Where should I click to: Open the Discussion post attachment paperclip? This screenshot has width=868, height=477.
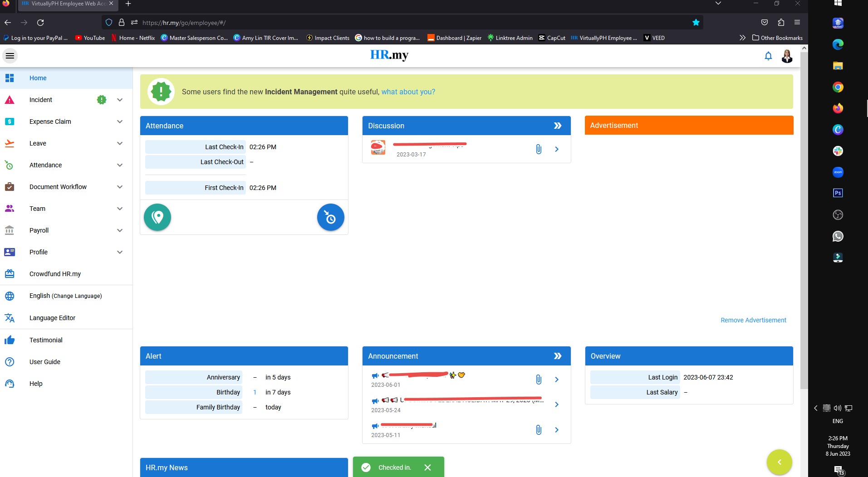click(539, 149)
